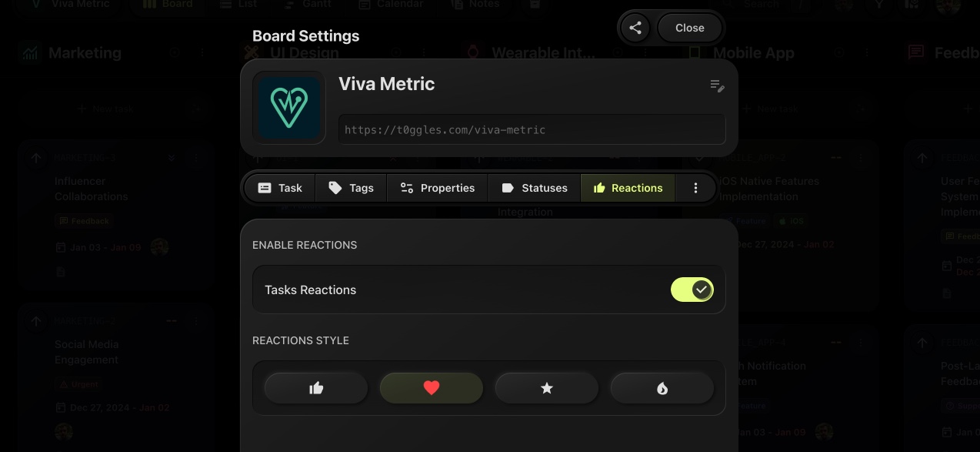This screenshot has width=980, height=452.
Task: Click the board URL input field
Action: pyautogui.click(x=532, y=130)
